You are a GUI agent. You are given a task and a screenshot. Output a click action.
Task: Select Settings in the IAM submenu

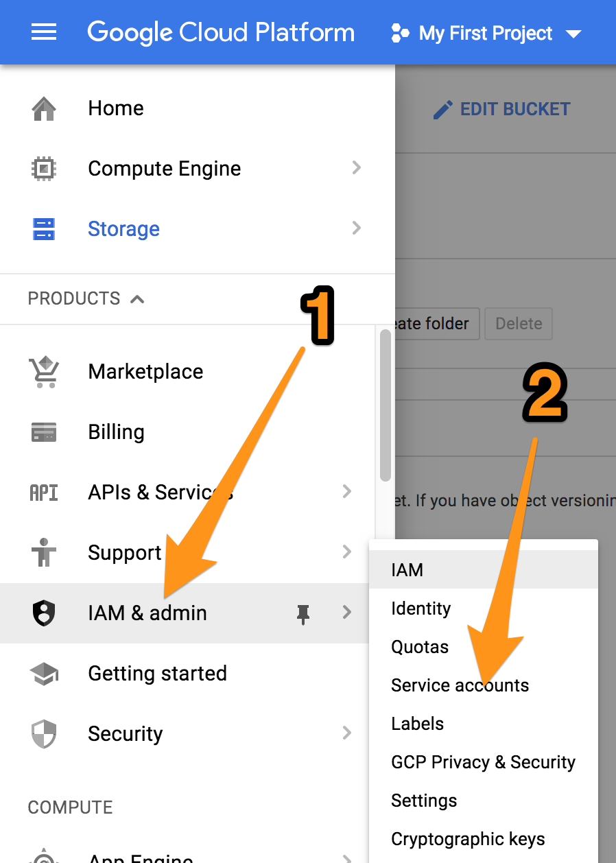[x=484, y=801]
